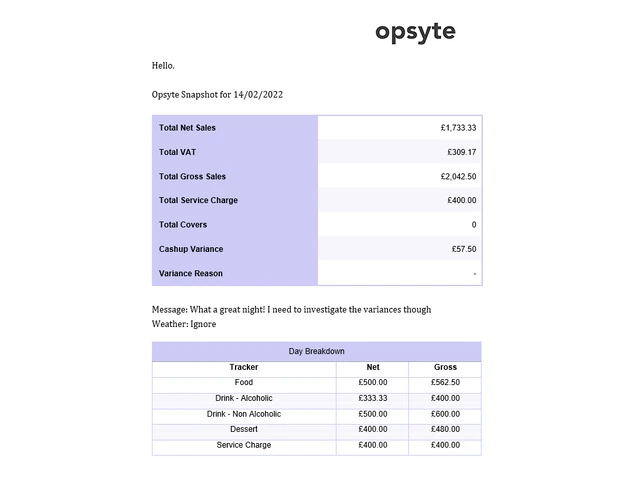640x480 pixels.
Task: Select the Cashup Variance label
Action: point(191,249)
